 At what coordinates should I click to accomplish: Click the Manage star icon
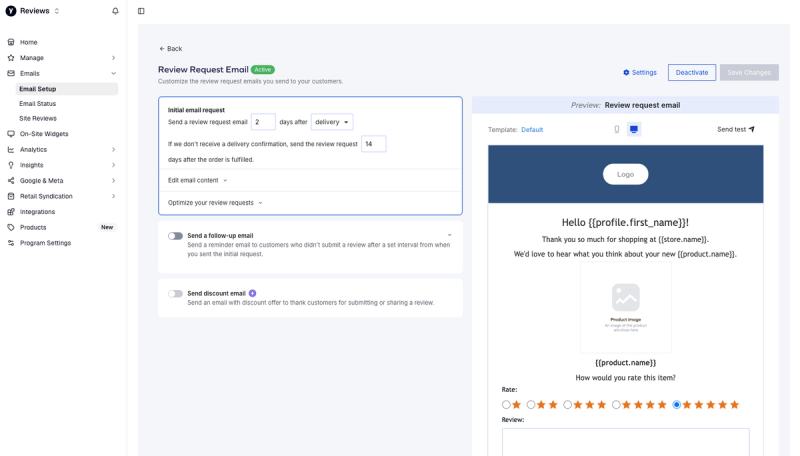pos(11,58)
